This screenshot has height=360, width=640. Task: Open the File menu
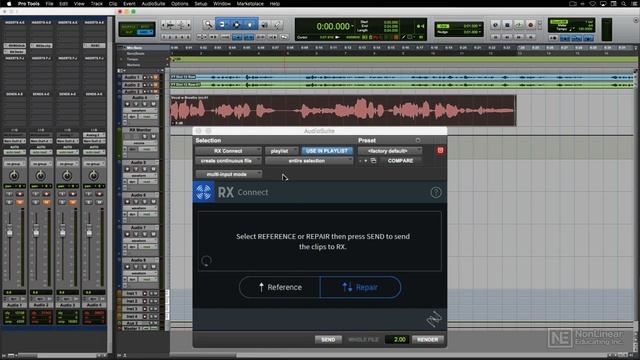(49, 4)
